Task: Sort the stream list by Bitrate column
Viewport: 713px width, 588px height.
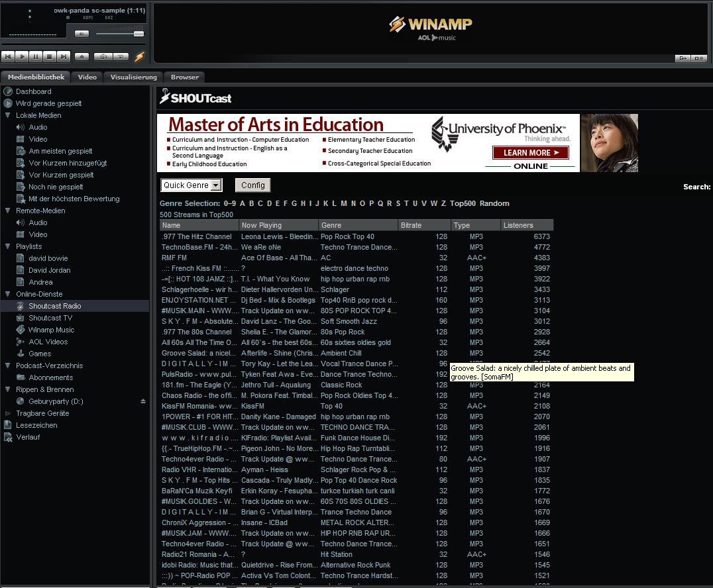Action: [x=424, y=225]
